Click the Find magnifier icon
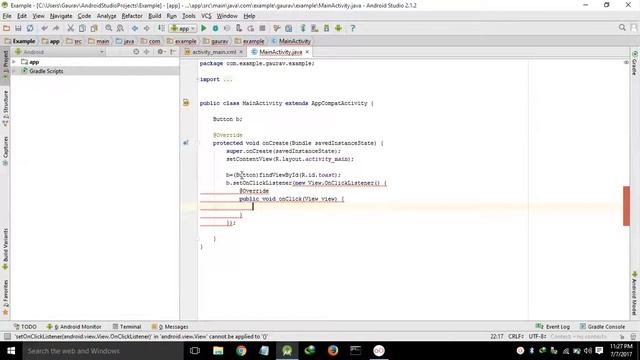The height and width of the screenshot is (360, 640). point(109,28)
